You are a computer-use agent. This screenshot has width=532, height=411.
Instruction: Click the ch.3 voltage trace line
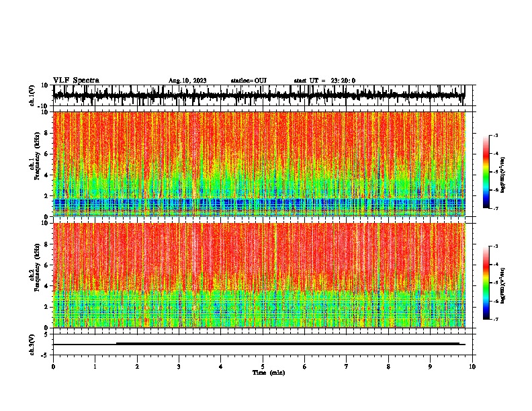coord(259,344)
